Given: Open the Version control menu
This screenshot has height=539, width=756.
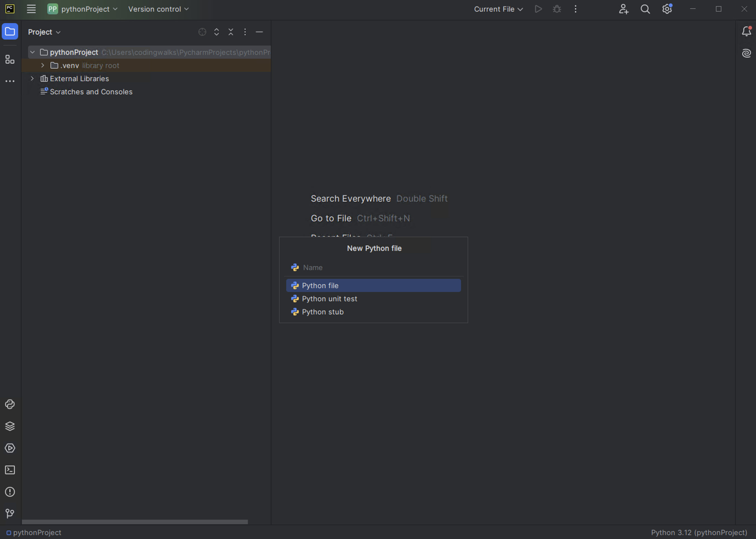Looking at the screenshot, I should point(158,9).
